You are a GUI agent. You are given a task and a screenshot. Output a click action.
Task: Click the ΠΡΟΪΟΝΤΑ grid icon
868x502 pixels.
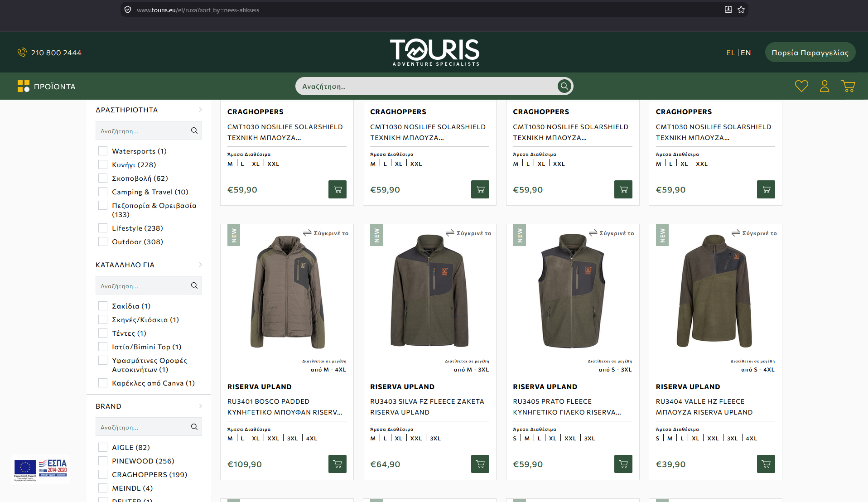(x=24, y=86)
